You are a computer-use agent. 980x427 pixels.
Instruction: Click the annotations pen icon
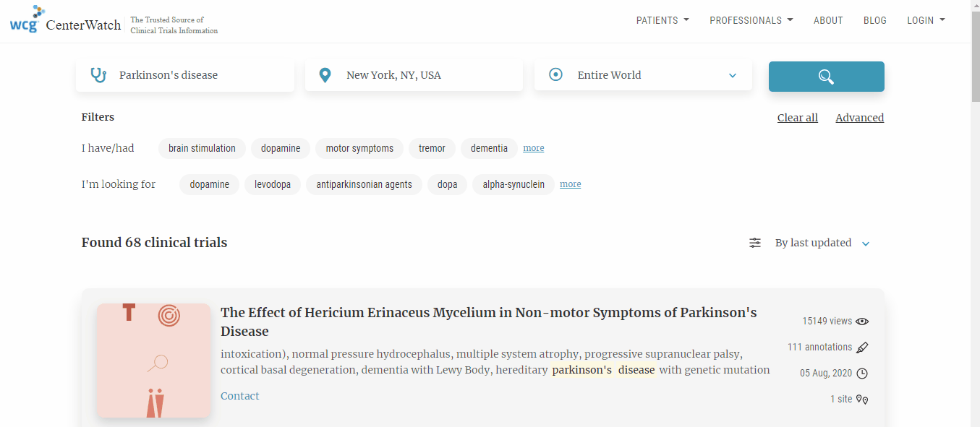[862, 348]
